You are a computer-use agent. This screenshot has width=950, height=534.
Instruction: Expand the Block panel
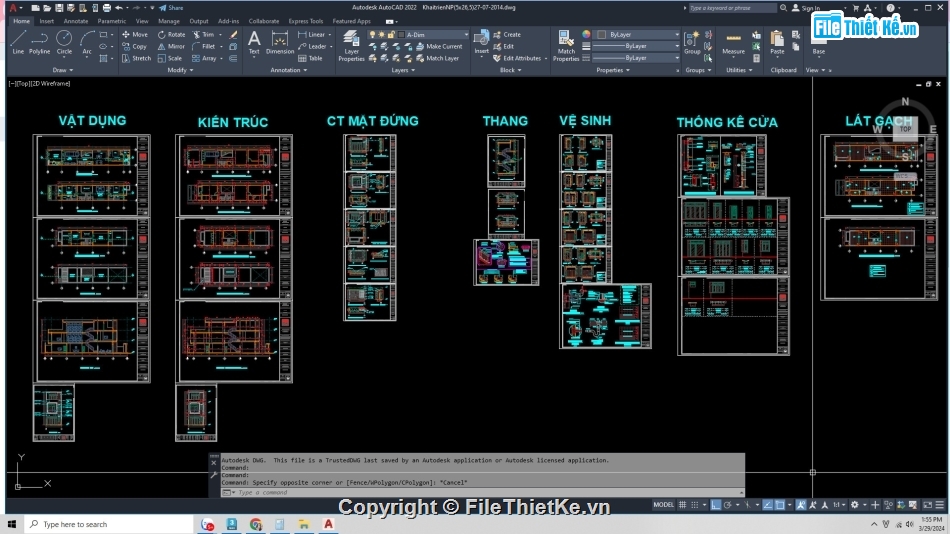tap(510, 70)
